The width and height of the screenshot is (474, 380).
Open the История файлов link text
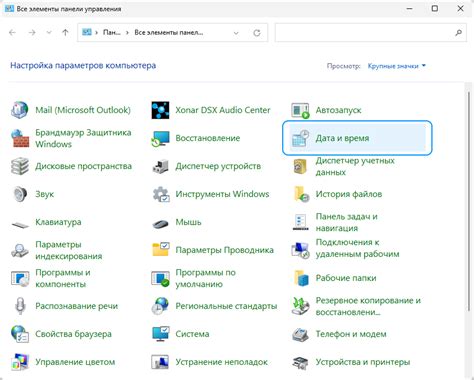point(349,194)
